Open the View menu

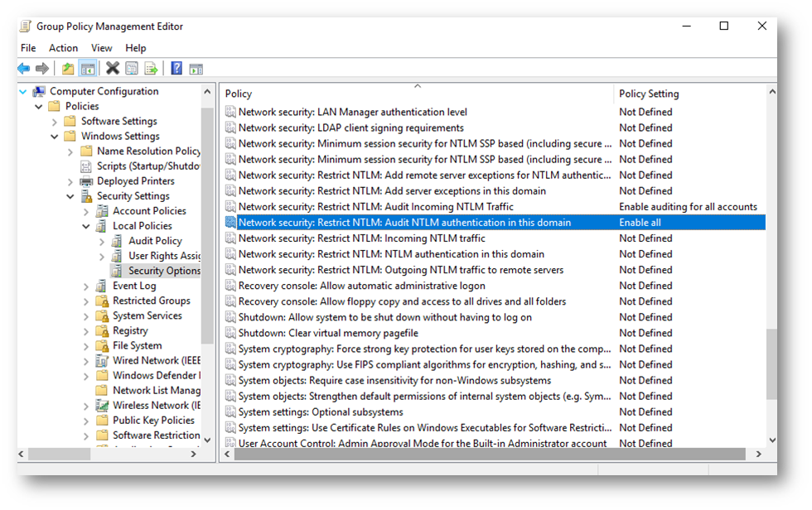point(102,48)
